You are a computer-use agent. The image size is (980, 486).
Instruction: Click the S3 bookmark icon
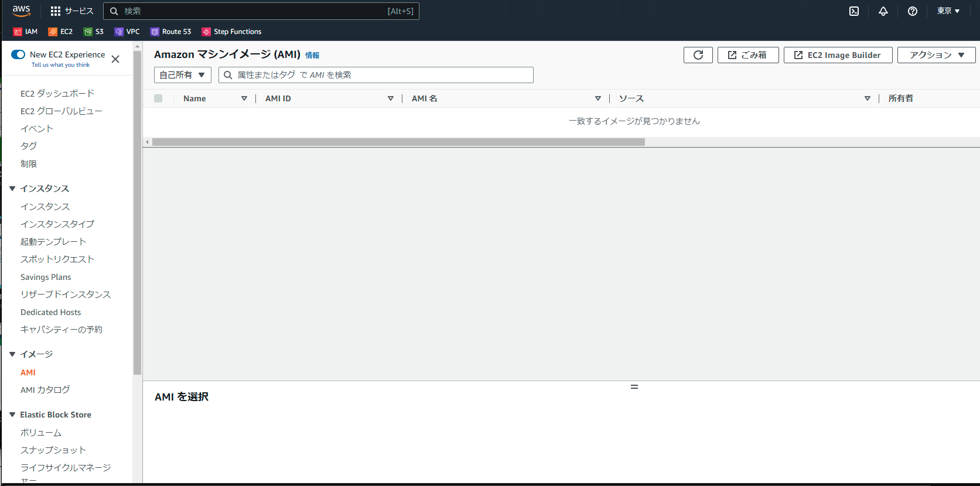coord(88,32)
